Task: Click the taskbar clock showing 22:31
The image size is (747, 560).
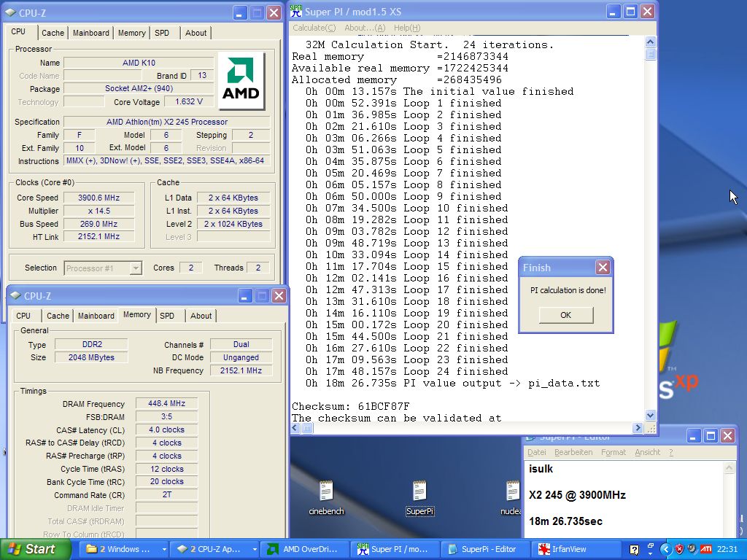Action: point(727,549)
